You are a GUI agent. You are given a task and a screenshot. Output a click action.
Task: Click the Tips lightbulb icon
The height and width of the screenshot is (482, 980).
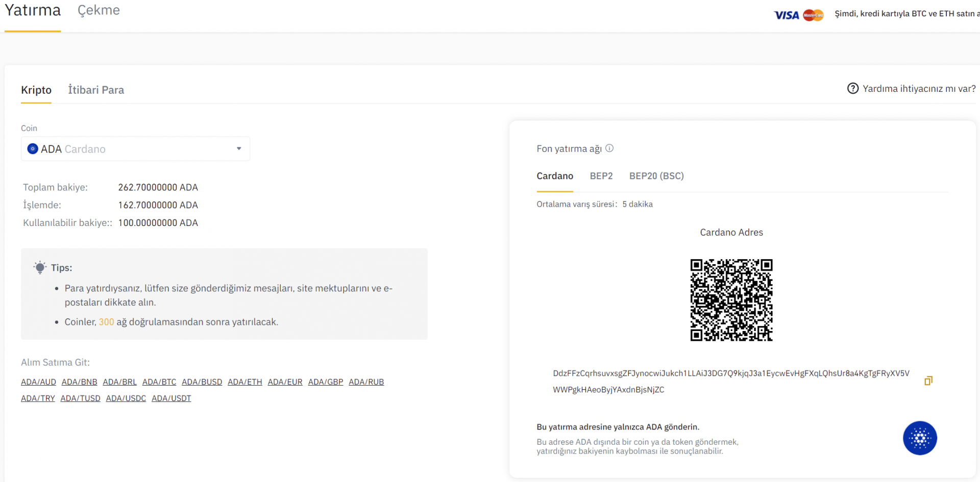point(40,268)
